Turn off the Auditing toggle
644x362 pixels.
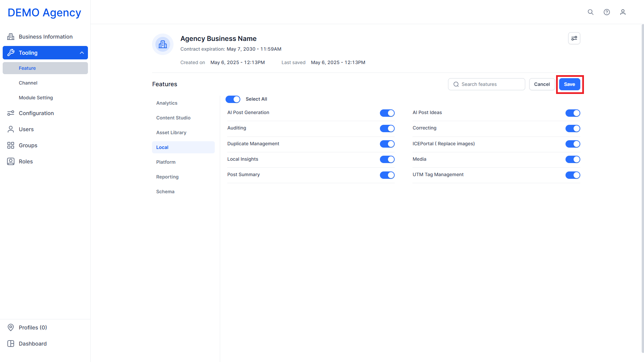point(387,128)
